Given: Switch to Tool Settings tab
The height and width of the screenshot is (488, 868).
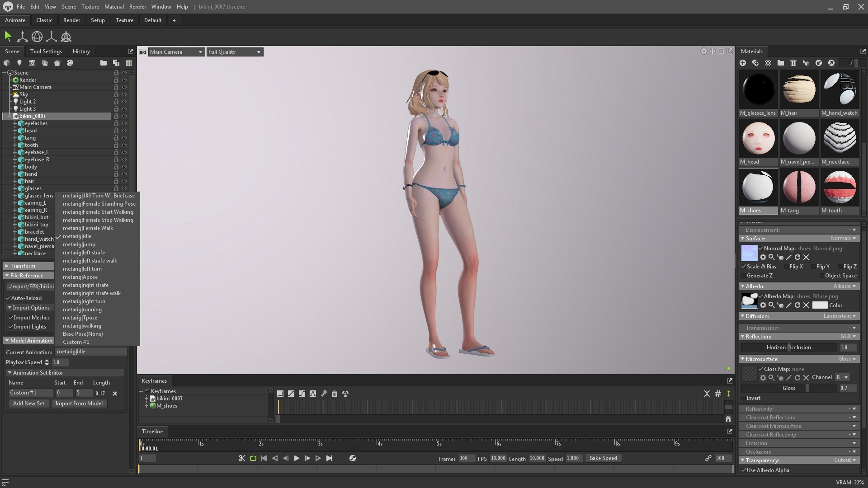Looking at the screenshot, I should (46, 52).
